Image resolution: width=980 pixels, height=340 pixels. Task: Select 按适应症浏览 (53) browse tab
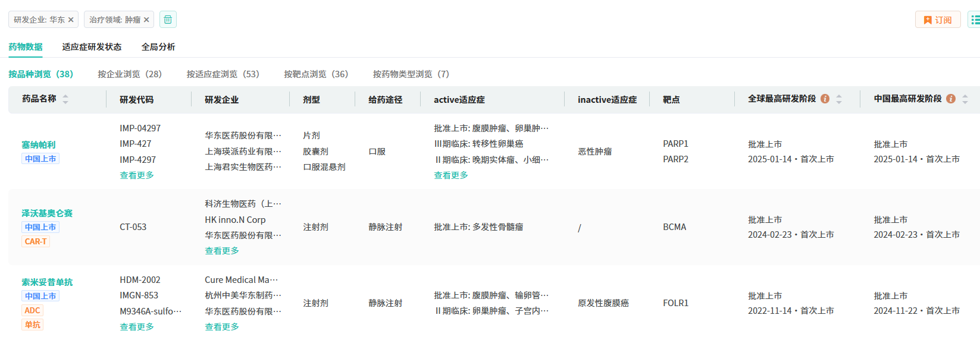[223, 74]
